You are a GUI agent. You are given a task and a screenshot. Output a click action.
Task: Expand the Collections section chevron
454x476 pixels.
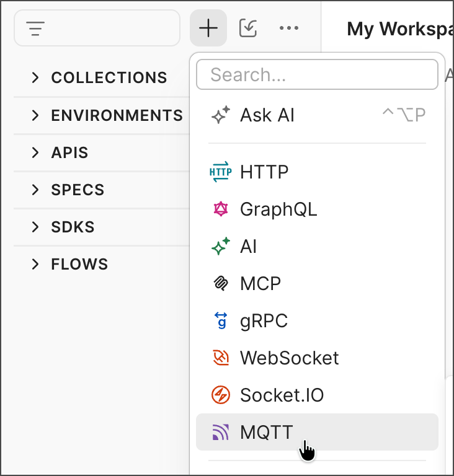[35, 77]
